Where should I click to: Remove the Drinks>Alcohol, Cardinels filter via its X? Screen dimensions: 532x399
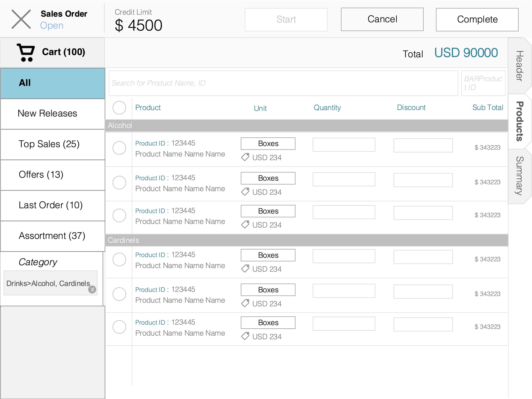[x=92, y=290]
